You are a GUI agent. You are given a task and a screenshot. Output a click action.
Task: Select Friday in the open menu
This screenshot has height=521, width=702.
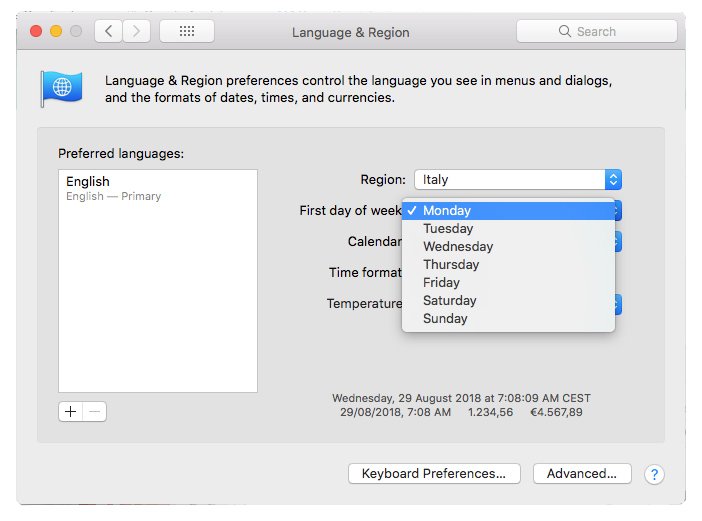pyautogui.click(x=441, y=283)
